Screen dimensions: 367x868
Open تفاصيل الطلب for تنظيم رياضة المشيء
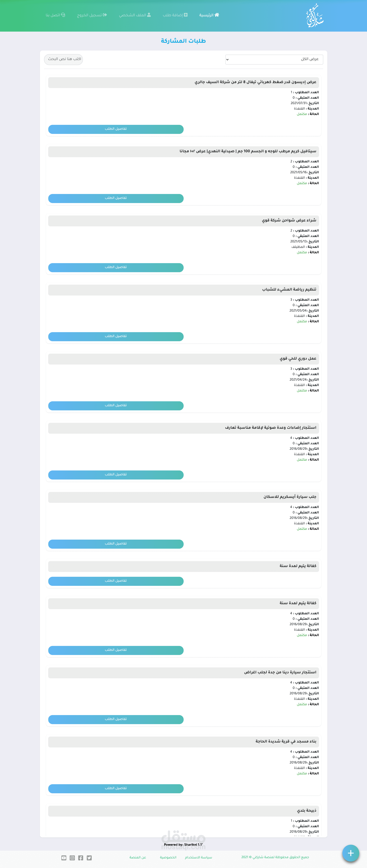(116, 336)
